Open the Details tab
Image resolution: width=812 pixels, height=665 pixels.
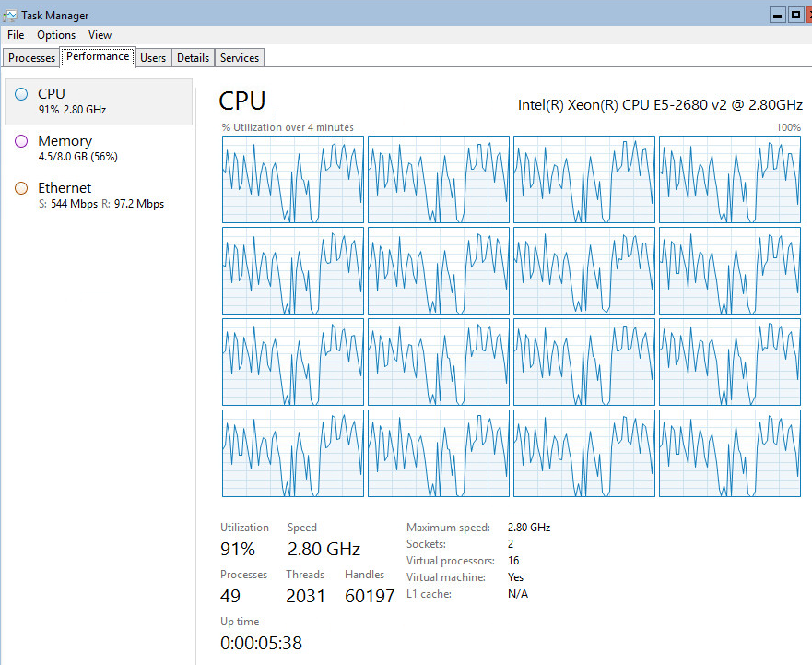(193, 58)
